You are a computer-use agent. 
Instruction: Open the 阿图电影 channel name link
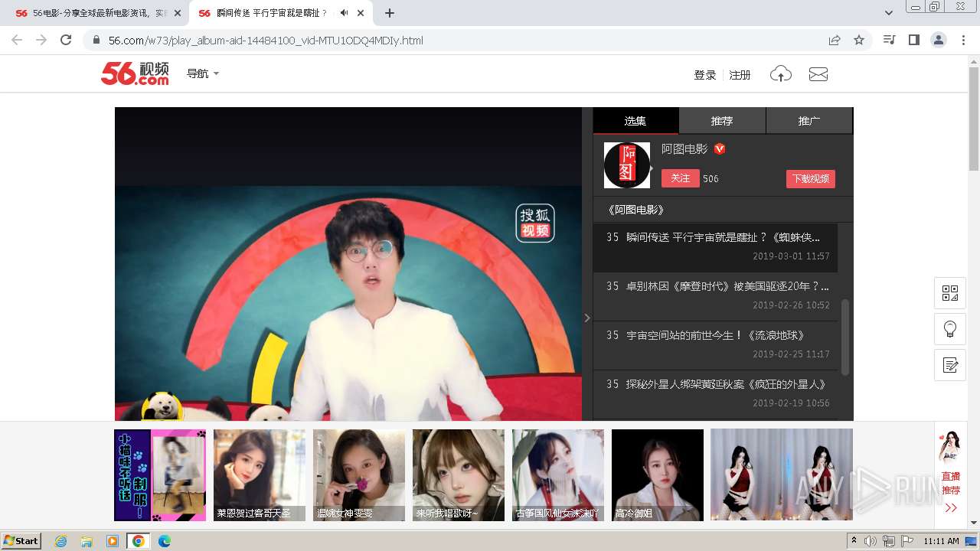684,149
